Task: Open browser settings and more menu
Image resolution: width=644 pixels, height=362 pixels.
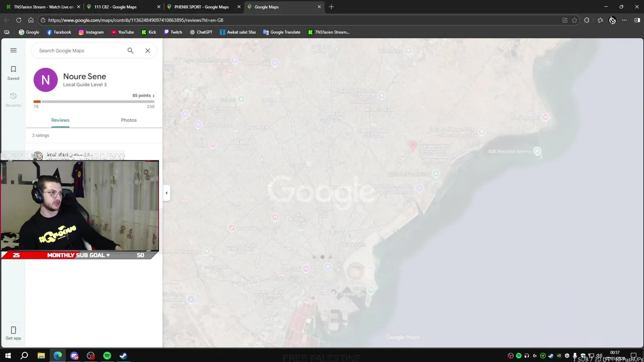Action: pyautogui.click(x=624, y=20)
